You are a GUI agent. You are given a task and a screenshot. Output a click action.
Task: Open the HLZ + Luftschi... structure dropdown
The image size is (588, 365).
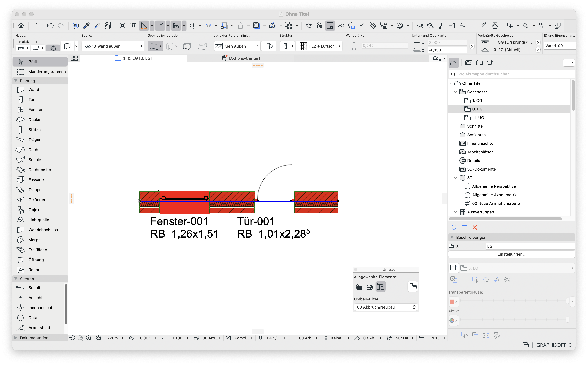[x=319, y=46]
